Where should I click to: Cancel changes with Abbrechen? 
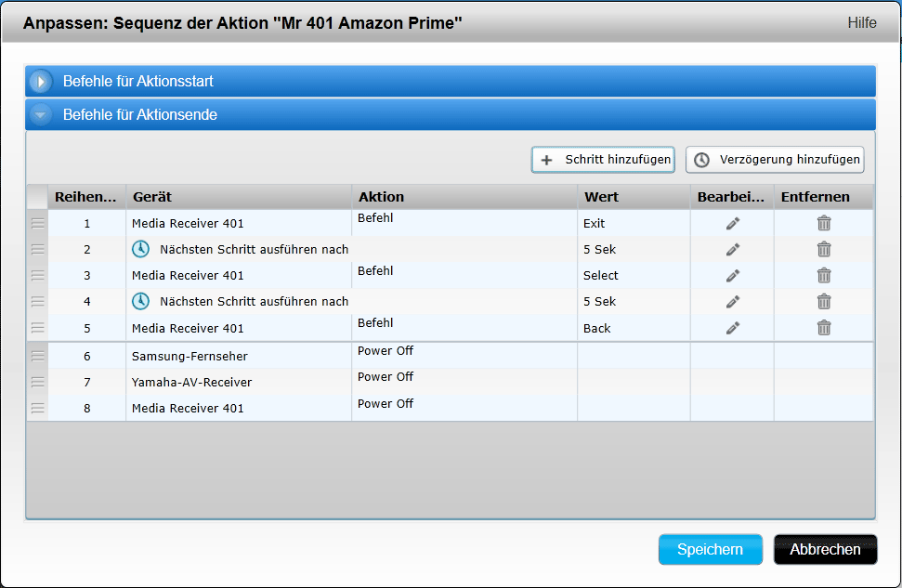[825, 549]
